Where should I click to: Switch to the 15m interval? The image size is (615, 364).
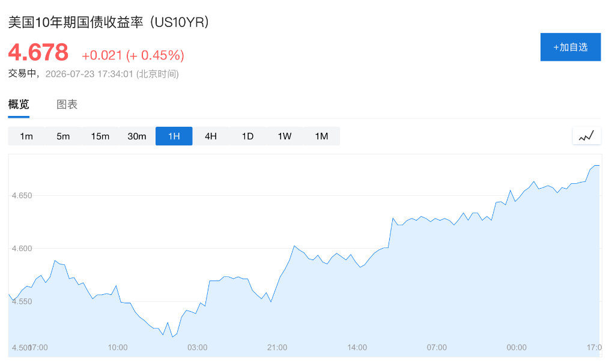pos(100,136)
